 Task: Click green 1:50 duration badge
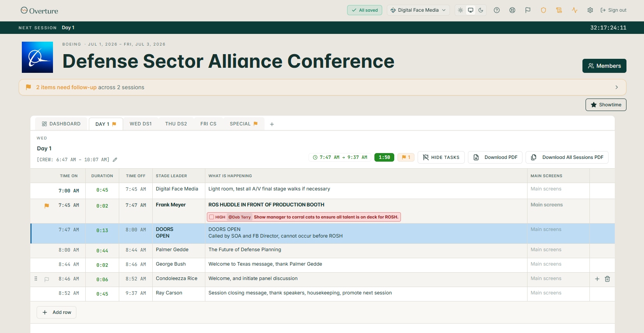tap(384, 157)
